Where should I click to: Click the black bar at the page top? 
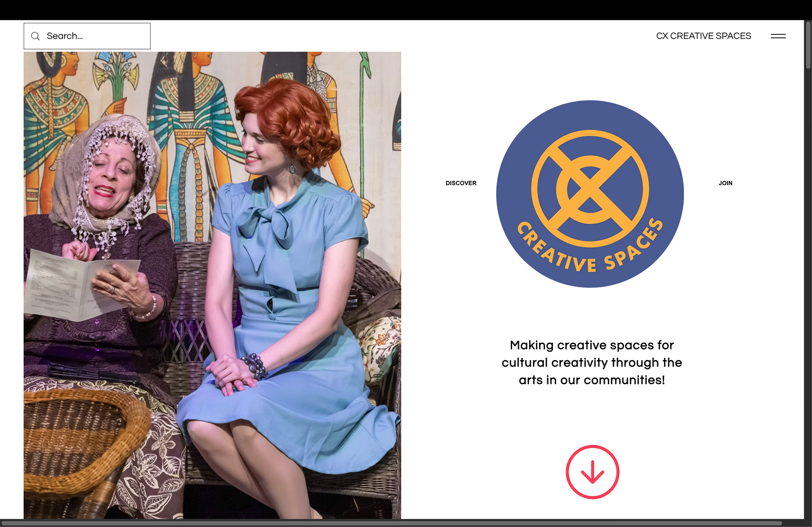(406, 10)
